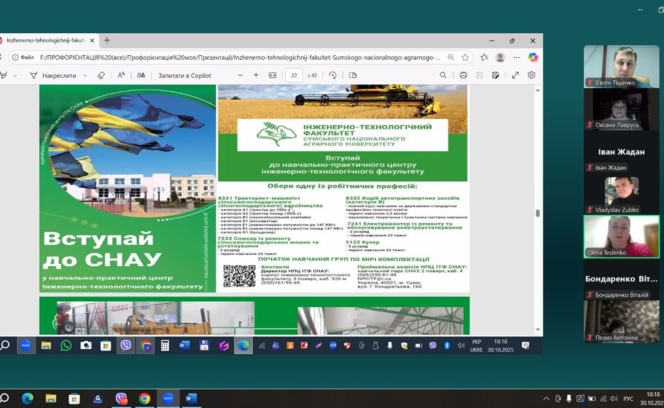Click the page number input field
Image resolution: width=664 pixels, height=408 pixels.
294,75
